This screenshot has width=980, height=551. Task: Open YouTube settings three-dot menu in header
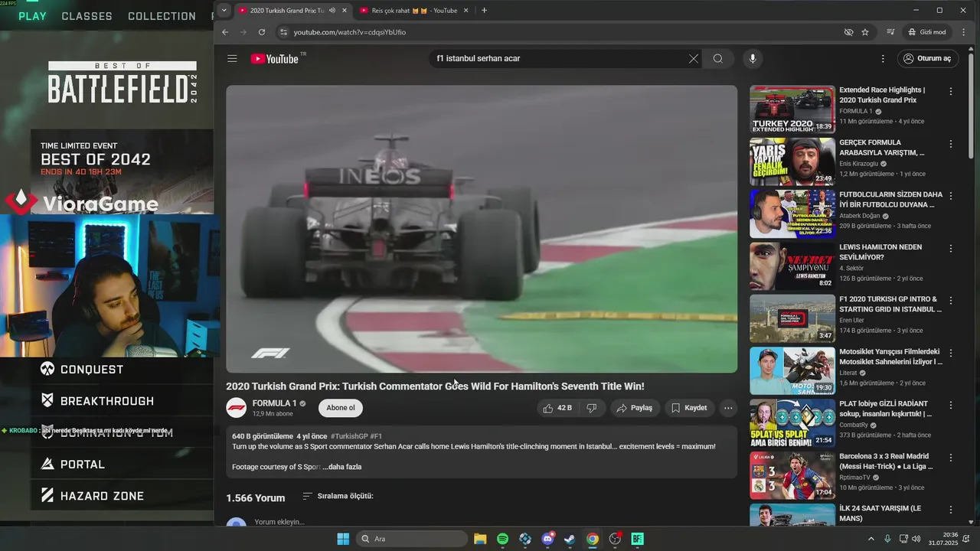click(x=882, y=58)
